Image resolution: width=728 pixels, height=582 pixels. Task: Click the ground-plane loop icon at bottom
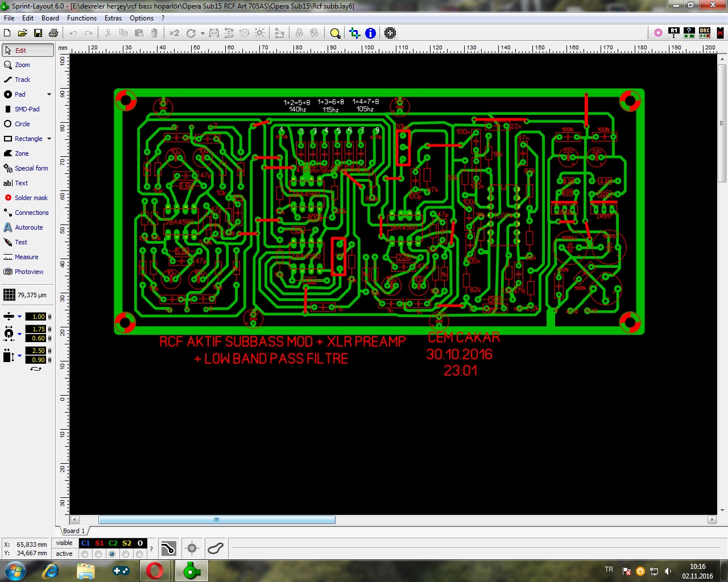point(215,548)
